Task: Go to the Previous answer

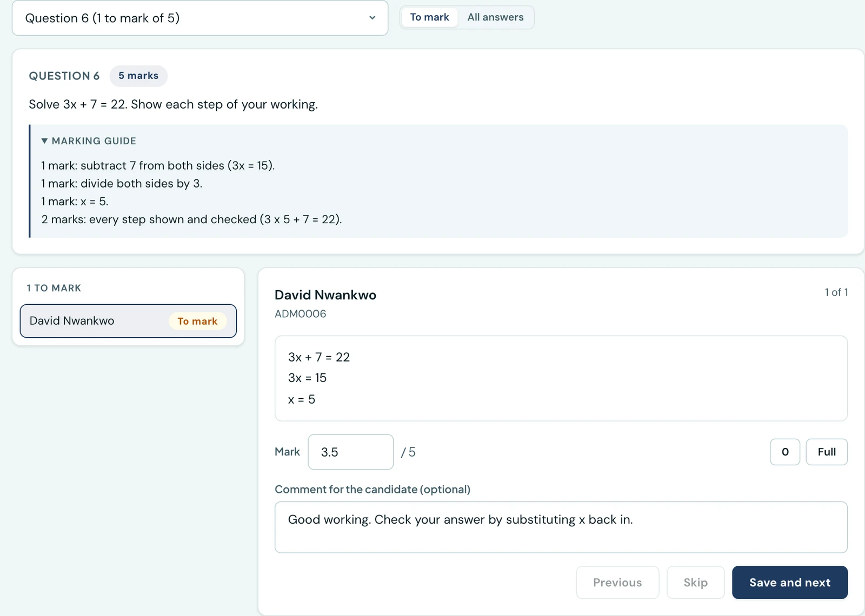Action: [x=617, y=582]
